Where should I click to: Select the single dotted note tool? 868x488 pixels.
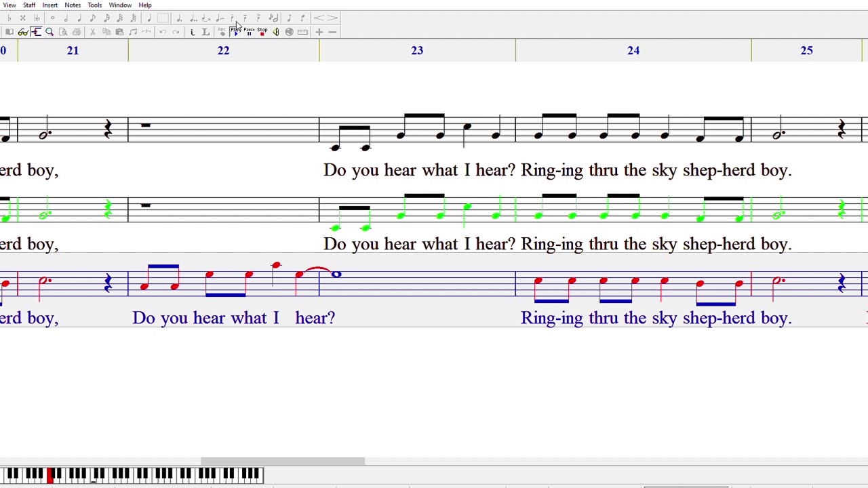pyautogui.click(x=179, y=18)
